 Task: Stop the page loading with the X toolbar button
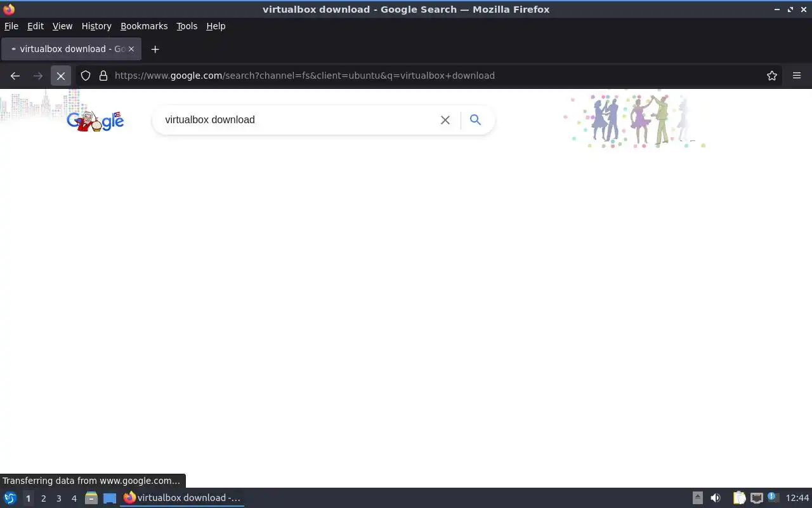tap(61, 76)
